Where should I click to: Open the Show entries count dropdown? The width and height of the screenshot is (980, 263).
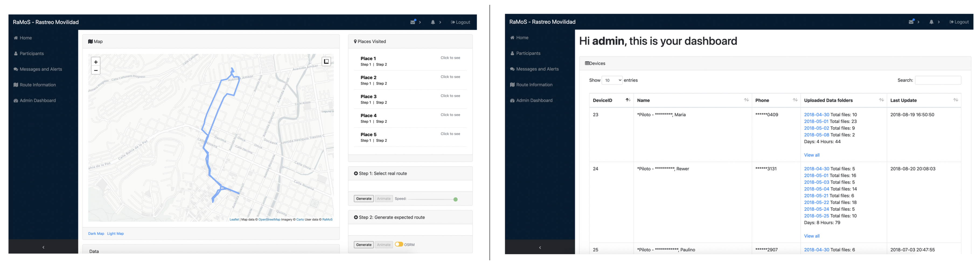click(x=612, y=80)
